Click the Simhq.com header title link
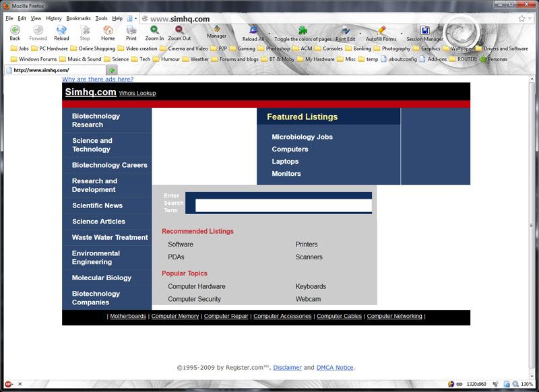 click(x=90, y=92)
